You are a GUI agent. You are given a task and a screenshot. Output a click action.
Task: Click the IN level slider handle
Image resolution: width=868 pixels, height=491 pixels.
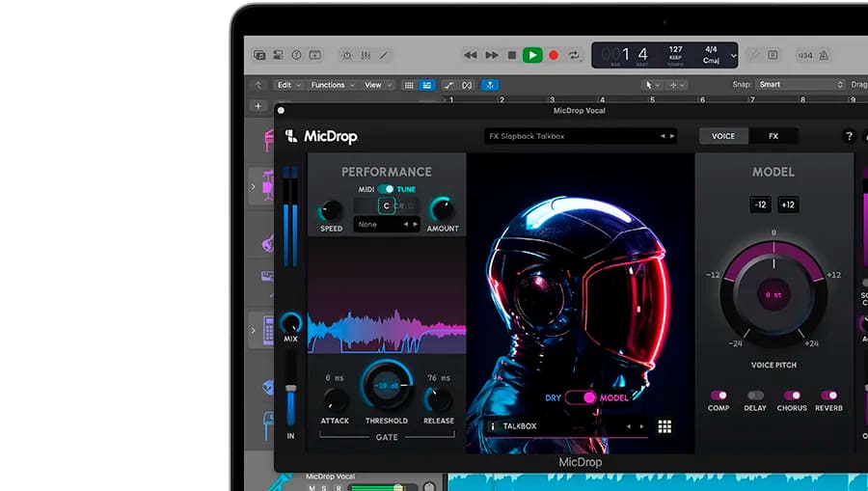point(290,389)
